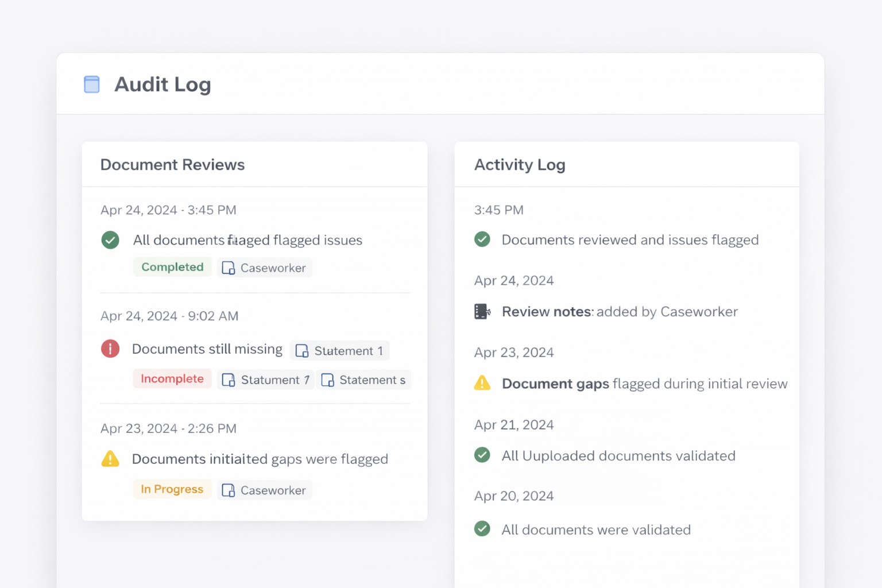The height and width of the screenshot is (588, 882).
Task: Click the warning icon beside "Document gaps" entry
Action: tap(482, 383)
